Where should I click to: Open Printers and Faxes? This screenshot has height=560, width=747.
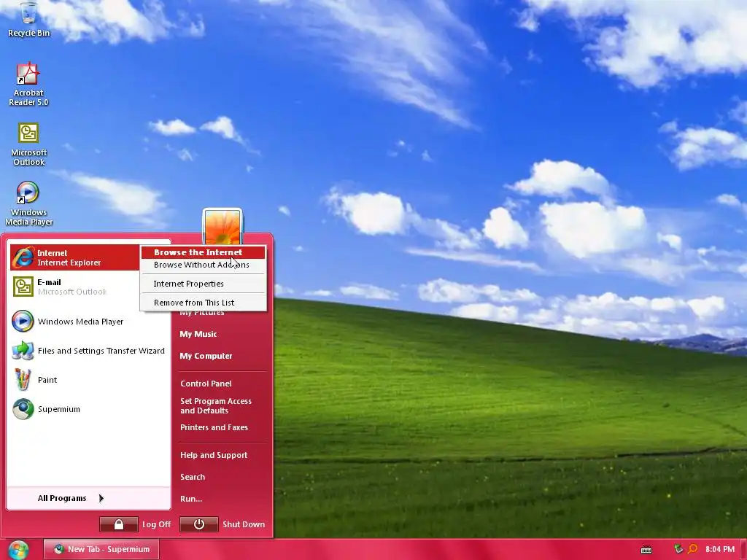point(214,427)
